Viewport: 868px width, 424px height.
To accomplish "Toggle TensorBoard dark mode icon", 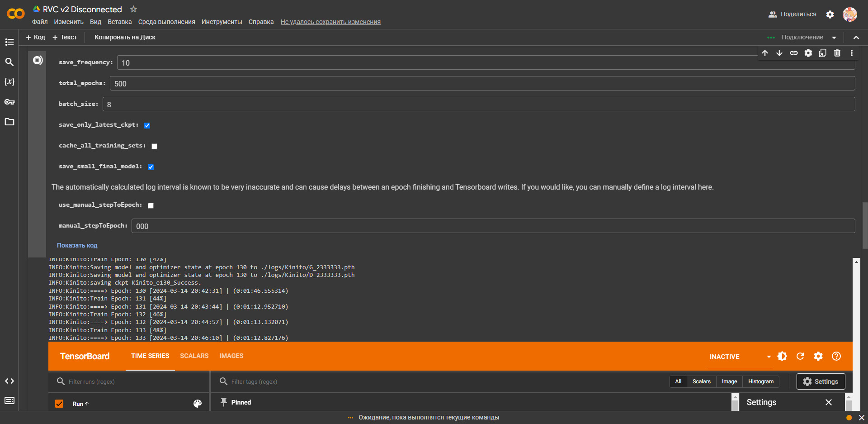I will pyautogui.click(x=782, y=356).
